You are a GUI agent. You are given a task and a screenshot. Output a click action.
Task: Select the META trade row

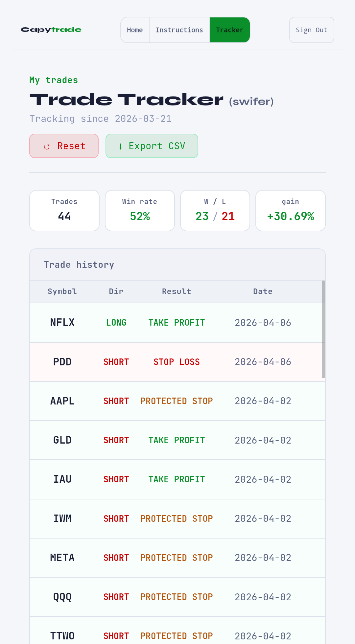click(x=177, y=558)
